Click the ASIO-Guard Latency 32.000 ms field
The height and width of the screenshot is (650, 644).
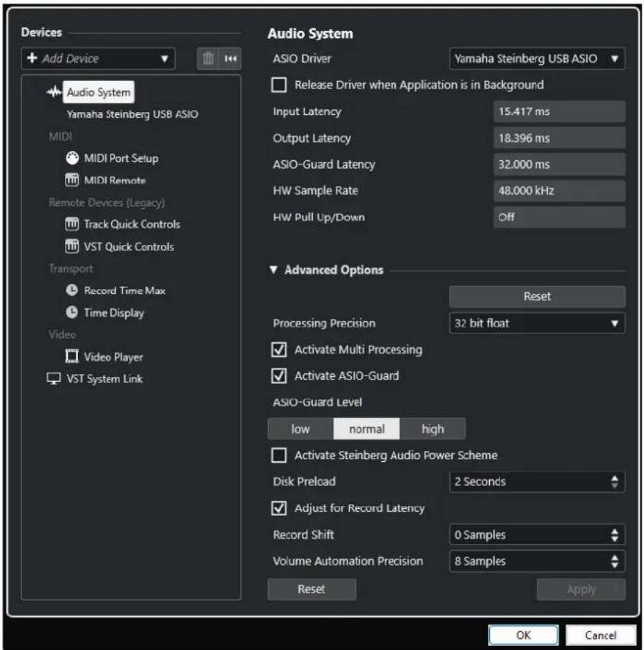[x=559, y=164]
